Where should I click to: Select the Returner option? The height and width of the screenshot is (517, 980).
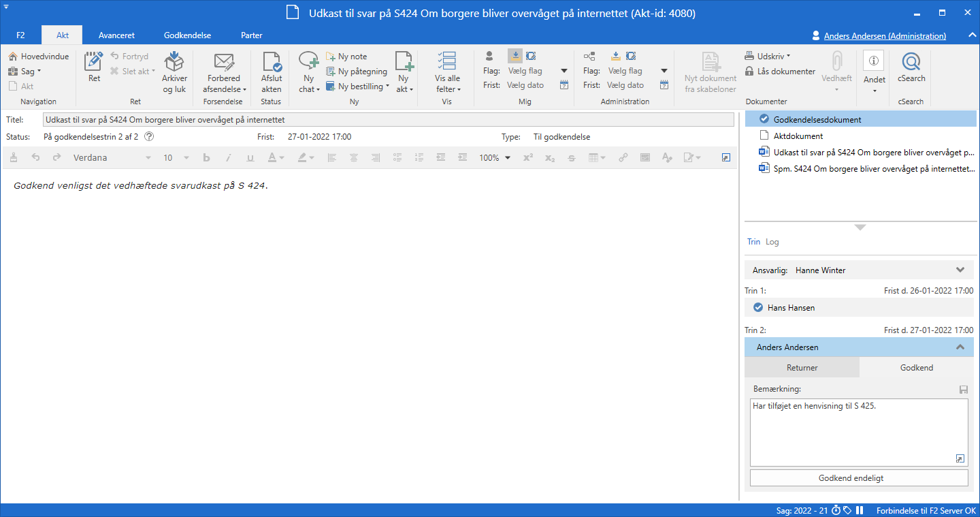(802, 367)
